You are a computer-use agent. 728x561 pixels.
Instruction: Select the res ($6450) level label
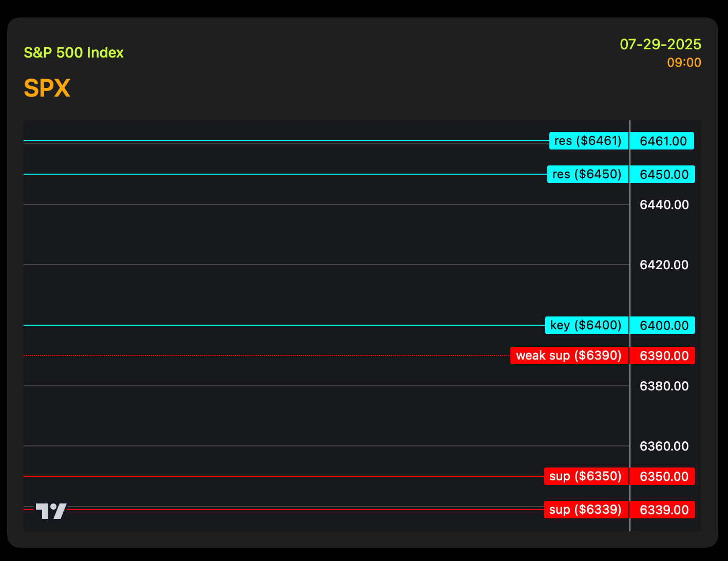pos(588,174)
